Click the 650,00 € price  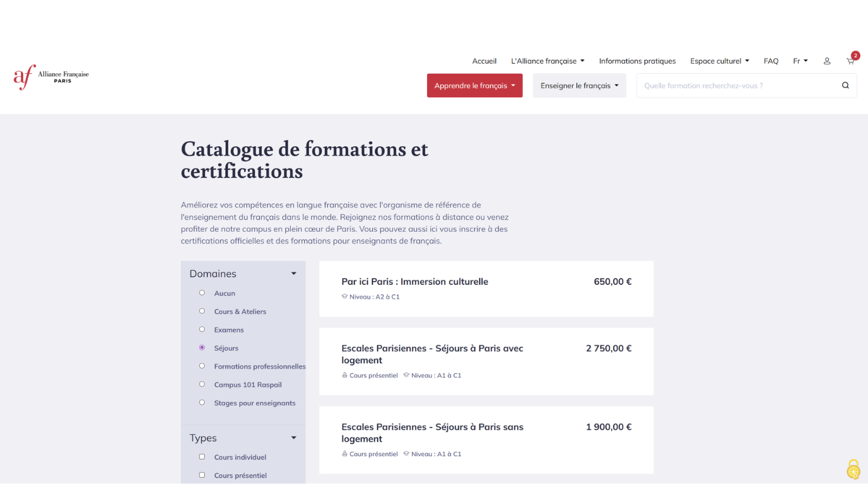coord(613,282)
